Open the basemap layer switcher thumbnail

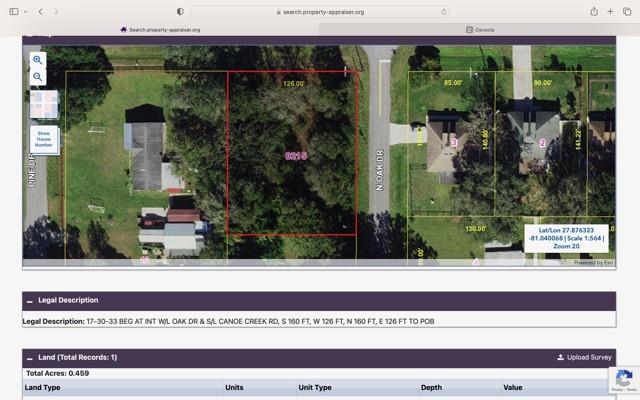click(44, 104)
